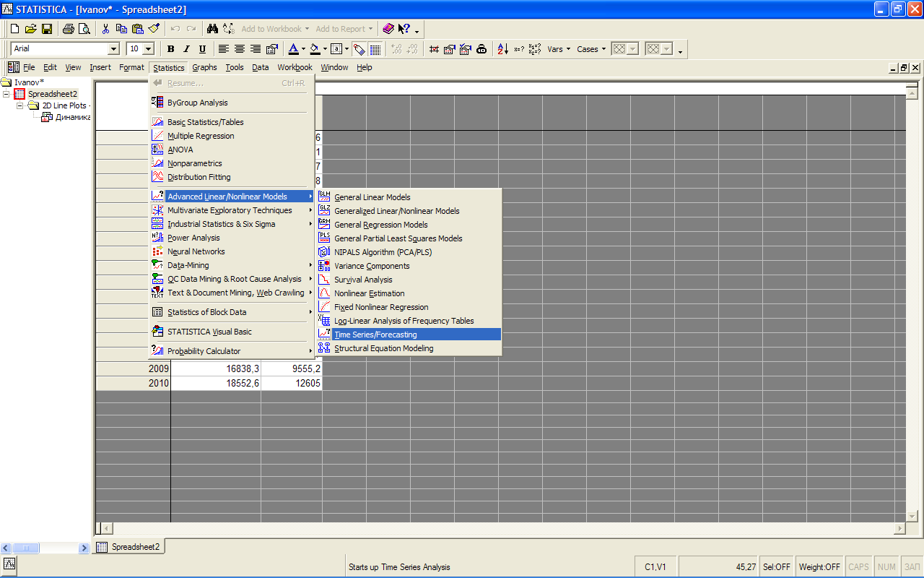The width and height of the screenshot is (924, 578).
Task: Open Print Preview from the toolbar
Action: 84,29
